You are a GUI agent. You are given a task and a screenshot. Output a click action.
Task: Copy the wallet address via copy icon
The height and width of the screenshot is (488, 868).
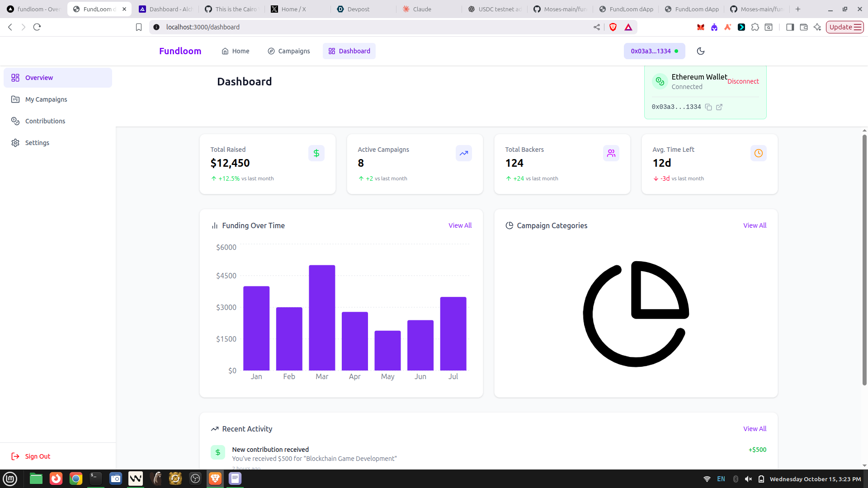click(708, 107)
